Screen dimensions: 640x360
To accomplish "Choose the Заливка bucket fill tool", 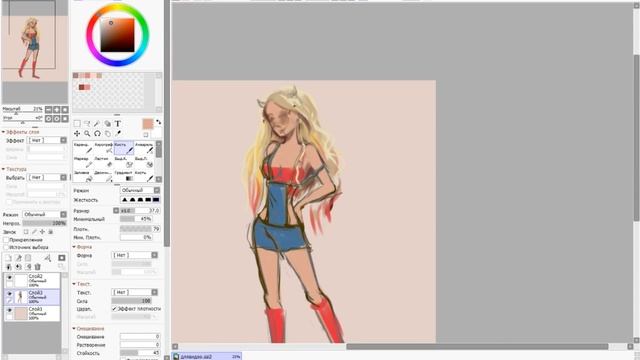I will (x=83, y=176).
